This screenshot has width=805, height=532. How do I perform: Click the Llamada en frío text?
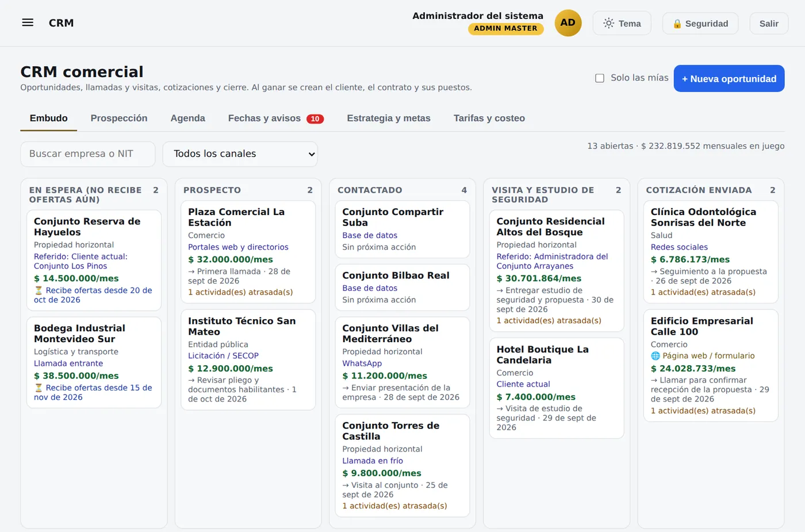(373, 461)
